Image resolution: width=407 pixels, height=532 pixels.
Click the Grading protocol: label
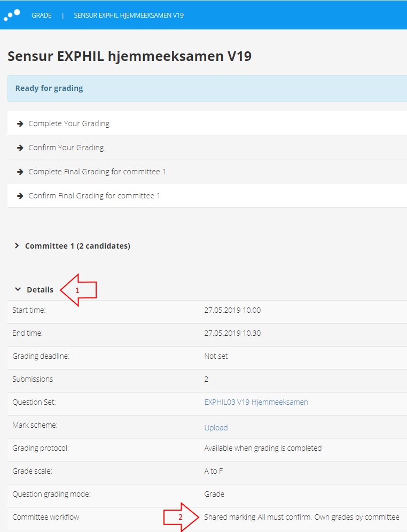click(x=41, y=448)
